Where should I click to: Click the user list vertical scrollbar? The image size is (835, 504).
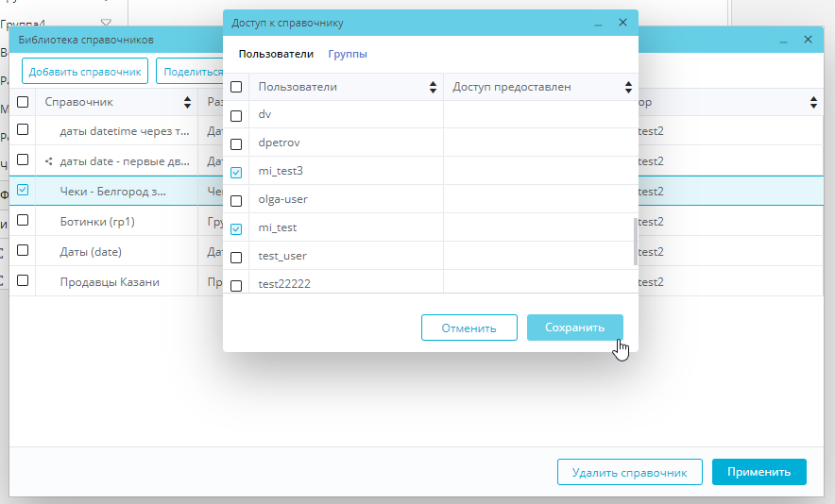634,241
